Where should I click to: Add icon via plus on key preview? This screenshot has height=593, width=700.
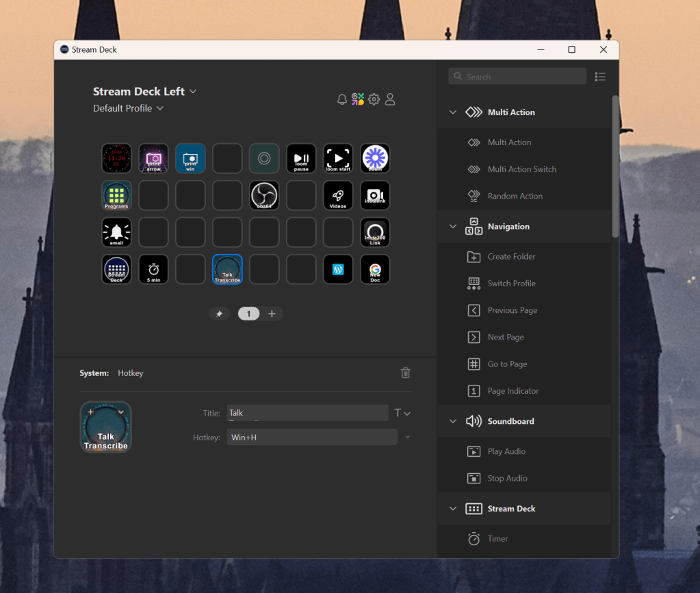(90, 412)
